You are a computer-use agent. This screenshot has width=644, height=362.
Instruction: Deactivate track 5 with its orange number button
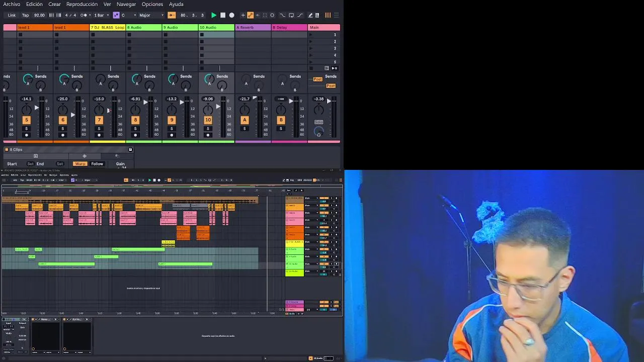27,120
